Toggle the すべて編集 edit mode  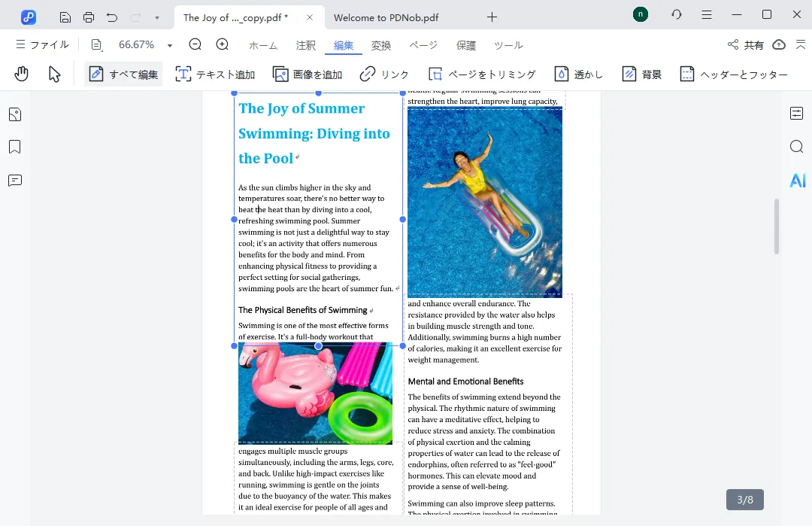click(x=123, y=74)
